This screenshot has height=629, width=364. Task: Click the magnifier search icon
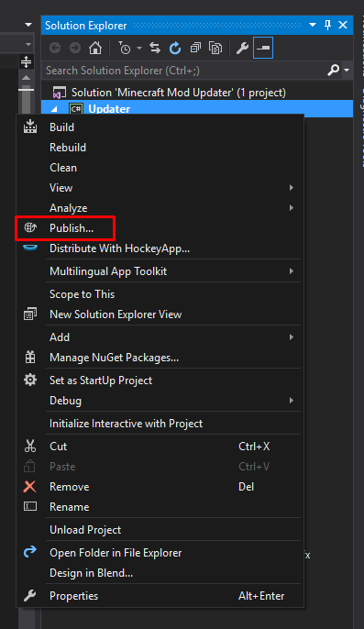pos(334,71)
